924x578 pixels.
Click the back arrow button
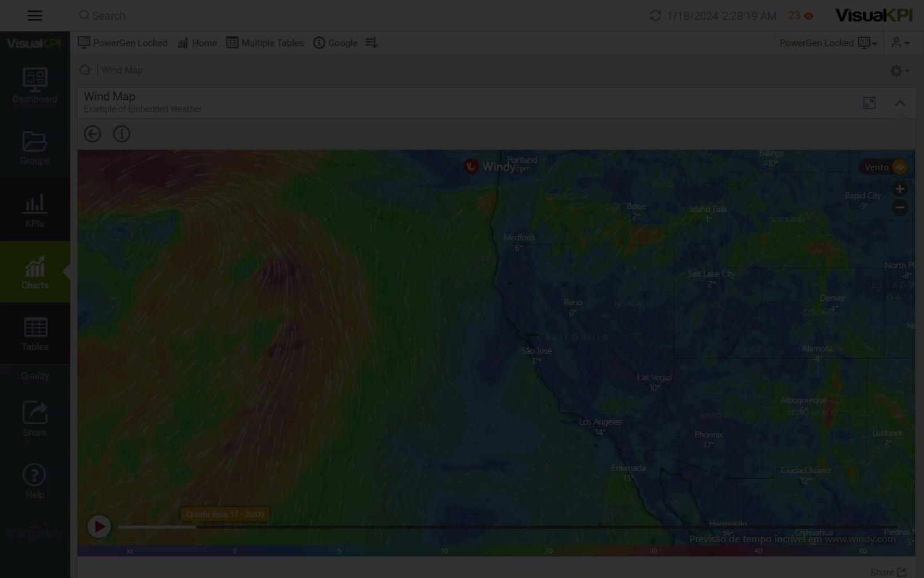92,134
